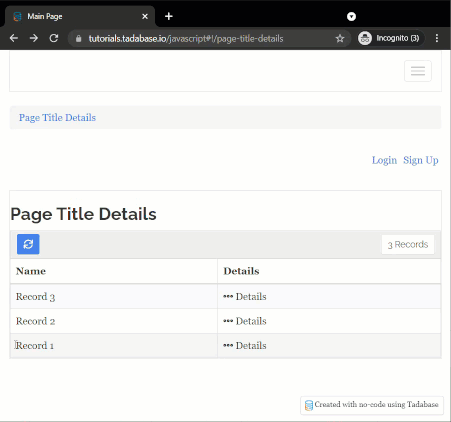Viewport: 451px width, 422px height.
Task: Close the Main Page tab
Action: click(145, 16)
